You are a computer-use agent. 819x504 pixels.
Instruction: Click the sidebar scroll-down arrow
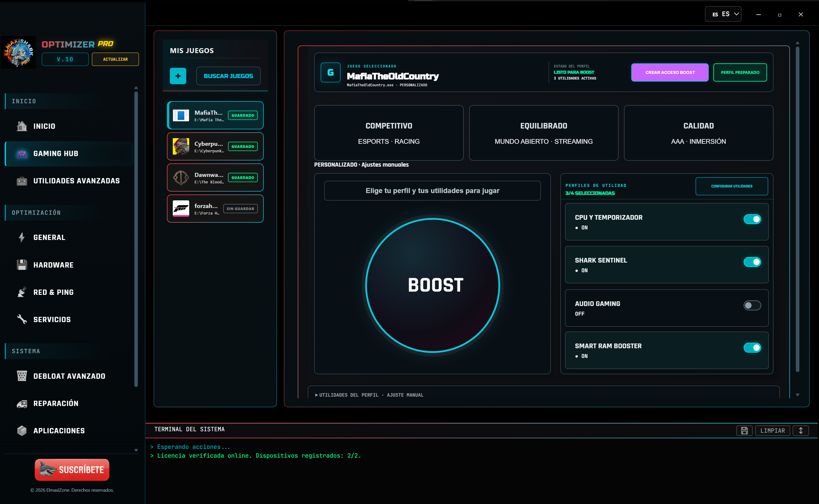click(x=136, y=450)
